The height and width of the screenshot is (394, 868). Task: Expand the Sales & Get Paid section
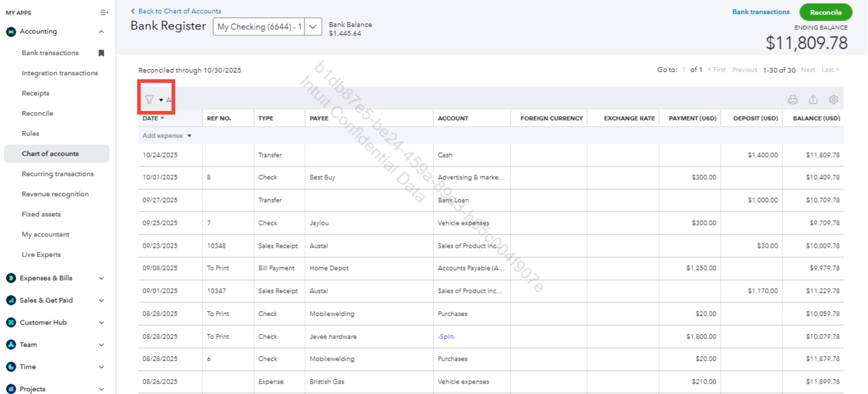coord(101,300)
